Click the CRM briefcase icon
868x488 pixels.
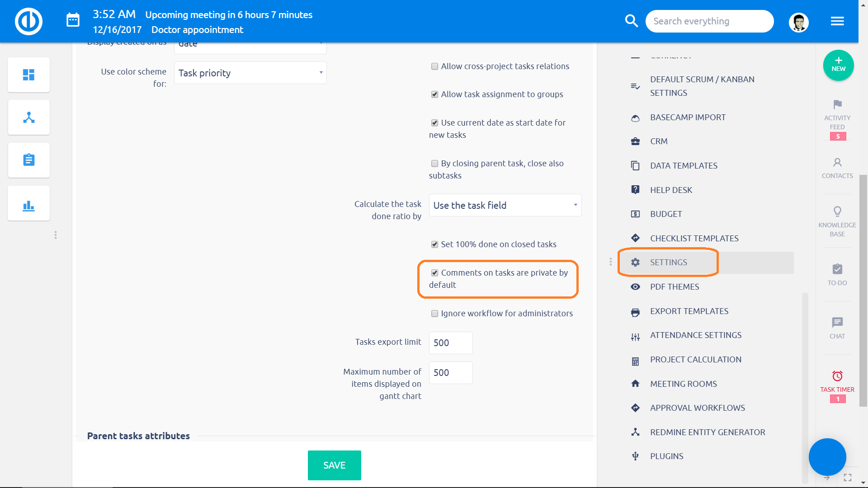[x=635, y=141]
